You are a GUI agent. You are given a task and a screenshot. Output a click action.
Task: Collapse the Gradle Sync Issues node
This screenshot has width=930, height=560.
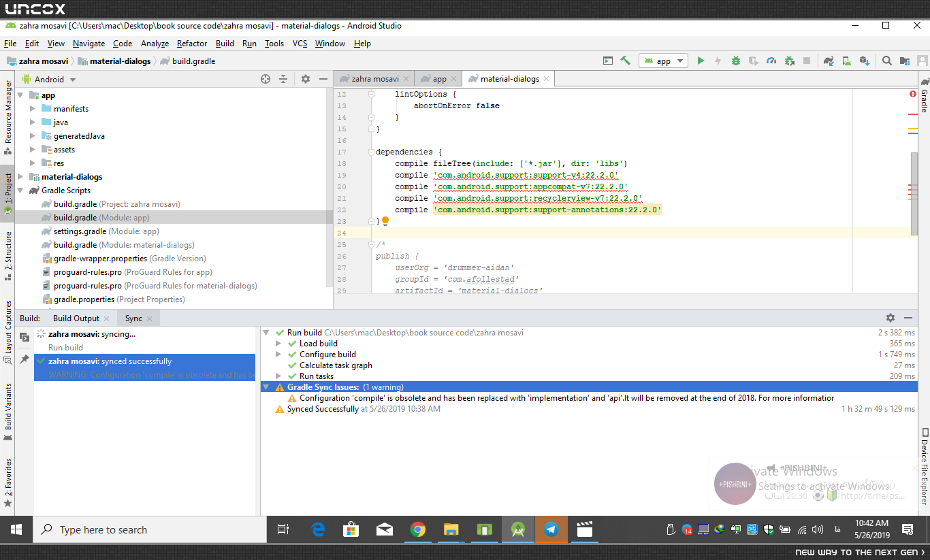[x=266, y=387]
